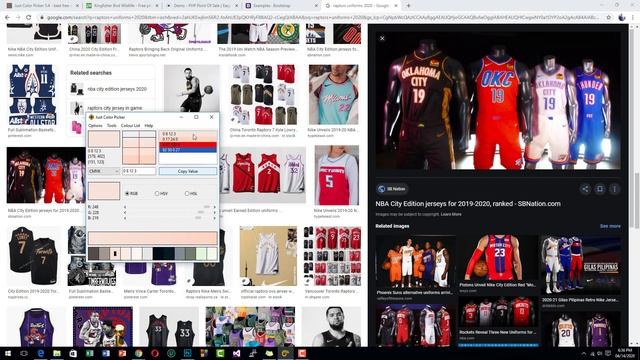
Task: Select the first peach colour list entry
Action: (x=188, y=134)
